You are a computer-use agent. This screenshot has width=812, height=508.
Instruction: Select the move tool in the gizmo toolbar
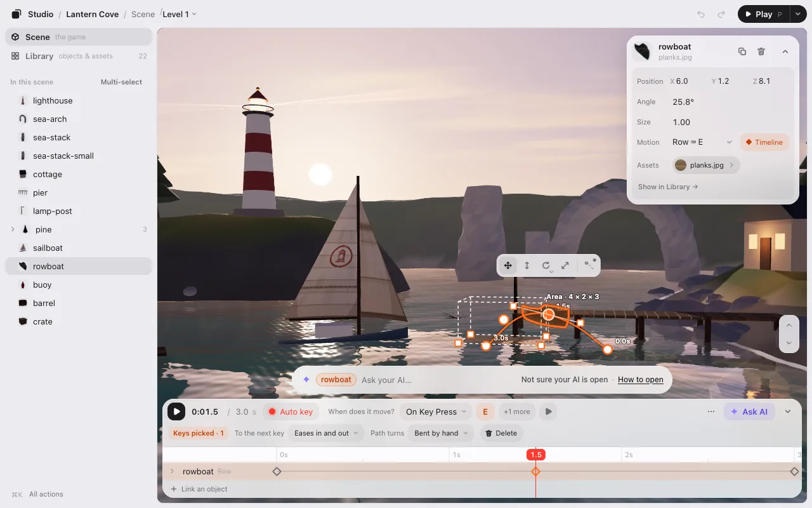coord(507,265)
